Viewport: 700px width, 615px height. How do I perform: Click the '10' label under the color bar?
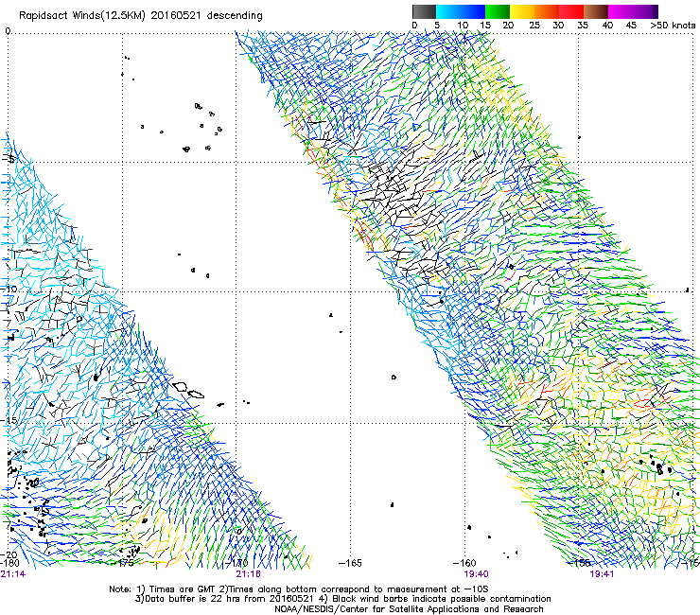tap(463, 26)
